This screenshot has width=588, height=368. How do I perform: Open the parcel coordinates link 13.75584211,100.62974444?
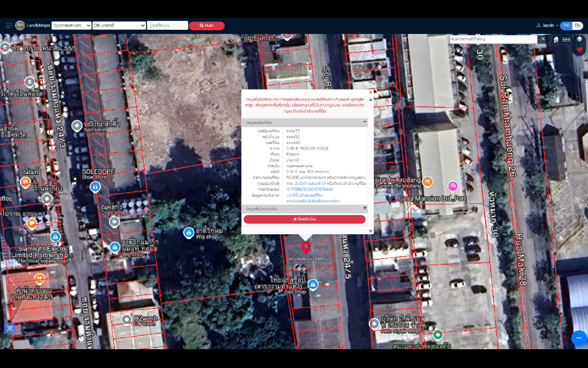(x=309, y=189)
